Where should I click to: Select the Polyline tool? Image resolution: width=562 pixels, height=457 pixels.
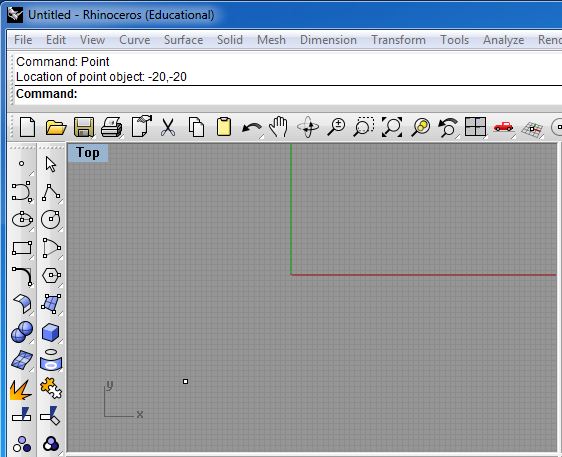tap(51, 192)
